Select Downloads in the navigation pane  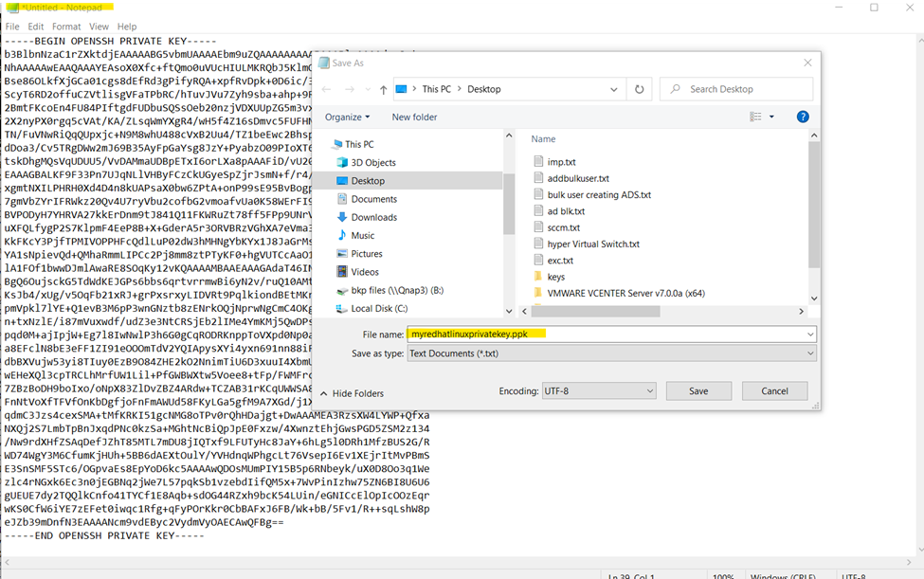pos(373,217)
